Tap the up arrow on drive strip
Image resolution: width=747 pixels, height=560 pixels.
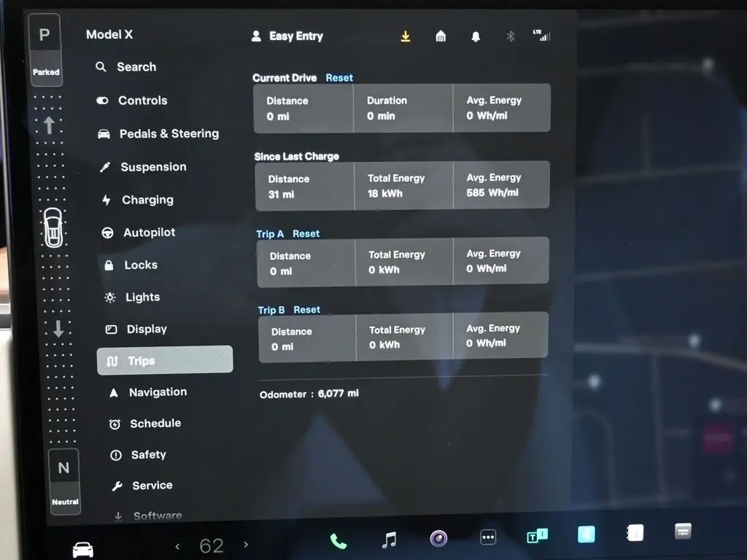[x=49, y=125]
